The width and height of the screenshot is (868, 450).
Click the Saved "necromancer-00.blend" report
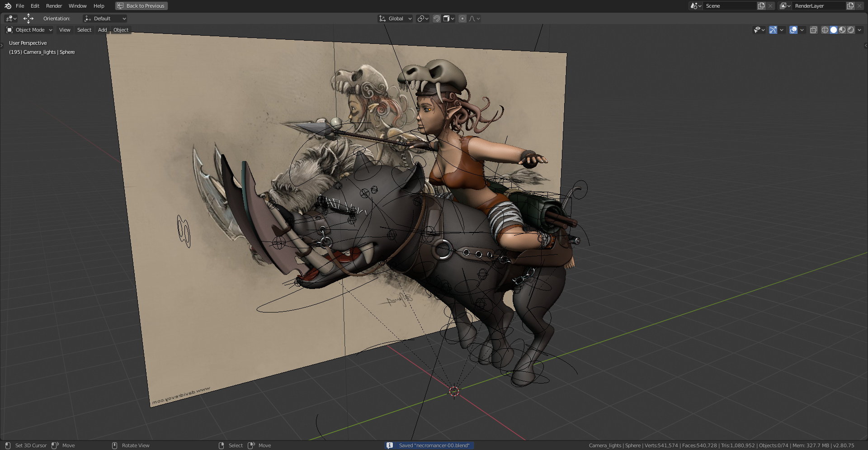[x=434, y=445]
